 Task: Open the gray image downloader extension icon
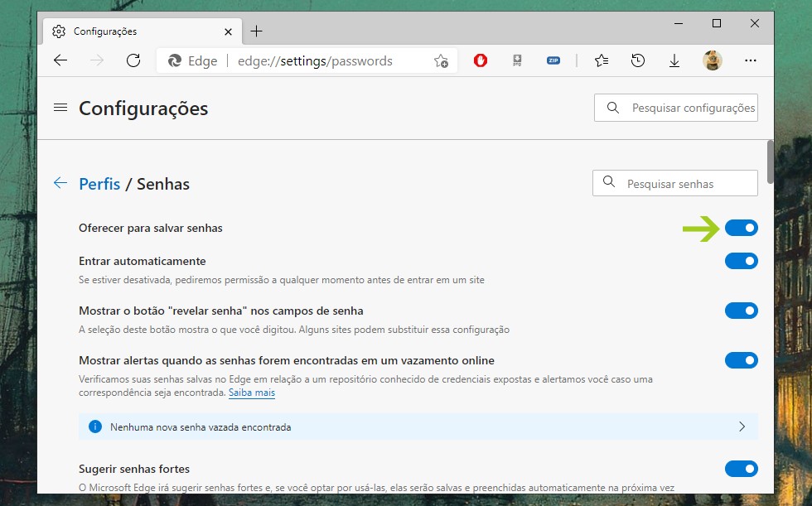(517, 60)
